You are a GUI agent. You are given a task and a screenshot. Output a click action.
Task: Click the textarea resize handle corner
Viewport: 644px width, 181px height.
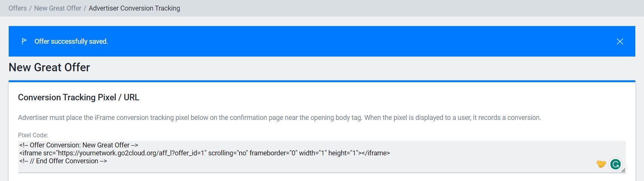(x=623, y=171)
